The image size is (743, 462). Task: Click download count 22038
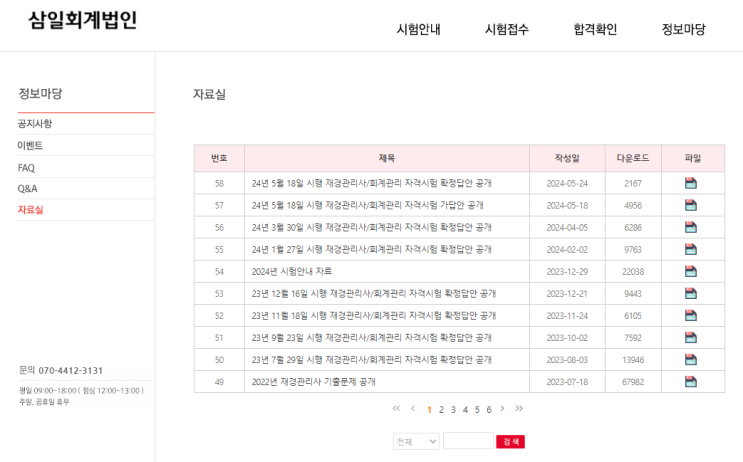coord(633,272)
